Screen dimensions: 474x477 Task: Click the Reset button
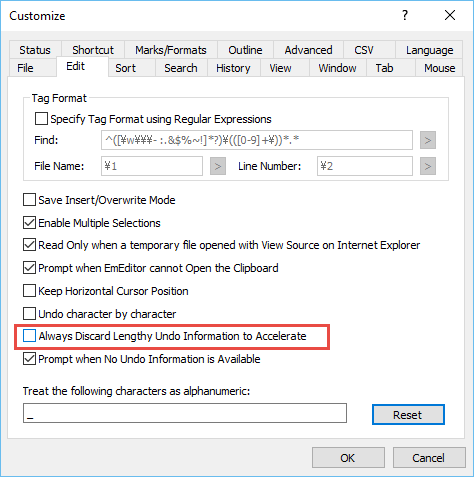pyautogui.click(x=408, y=415)
